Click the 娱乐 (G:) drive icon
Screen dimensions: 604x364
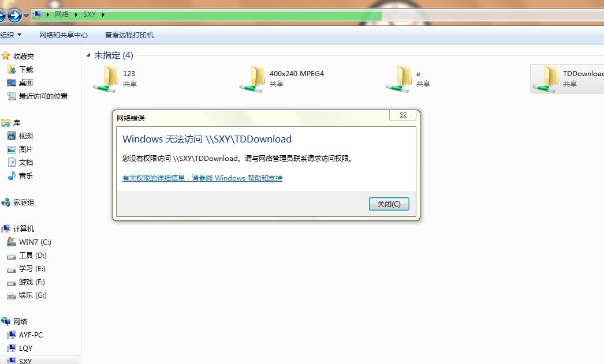coord(12,295)
